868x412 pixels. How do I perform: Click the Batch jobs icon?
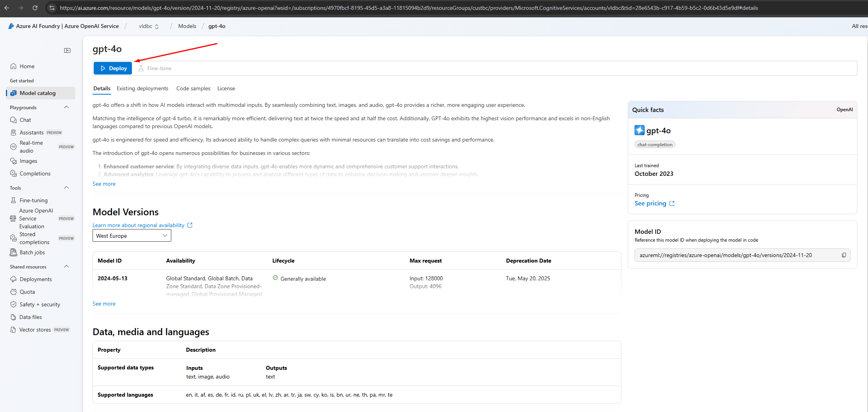(13, 252)
